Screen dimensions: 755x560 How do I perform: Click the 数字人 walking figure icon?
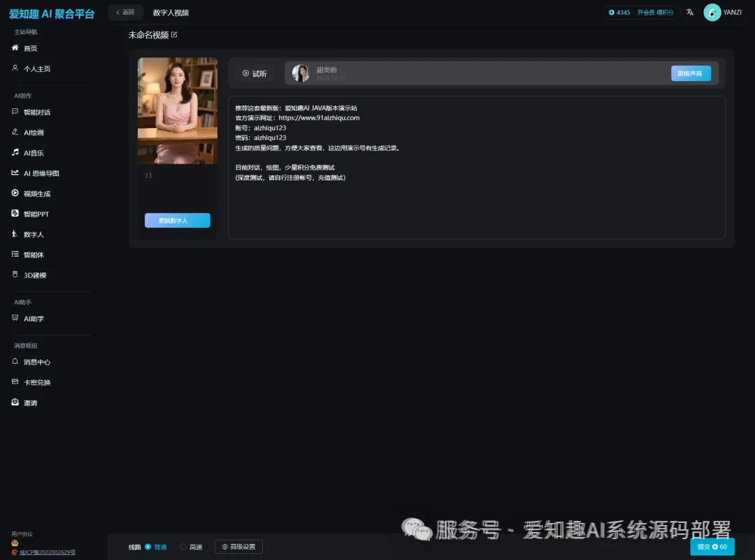(x=15, y=234)
